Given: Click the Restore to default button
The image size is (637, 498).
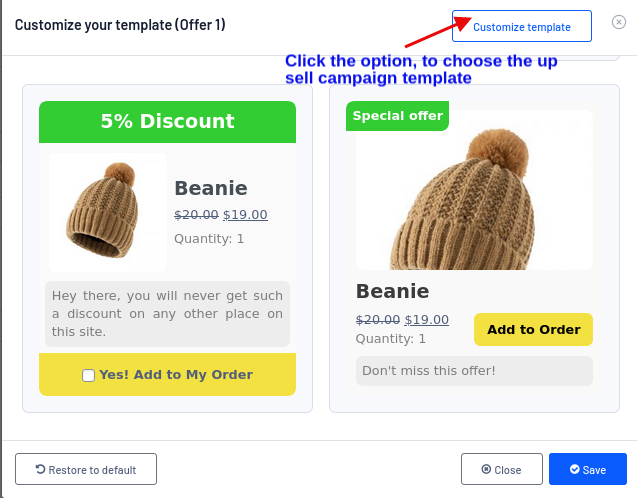Looking at the screenshot, I should 87,469.
